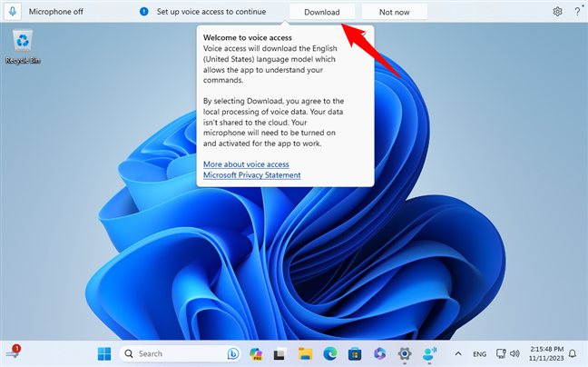Launch Microsoft Edge from taskbar
The width and height of the screenshot is (588, 367).
[330, 353]
